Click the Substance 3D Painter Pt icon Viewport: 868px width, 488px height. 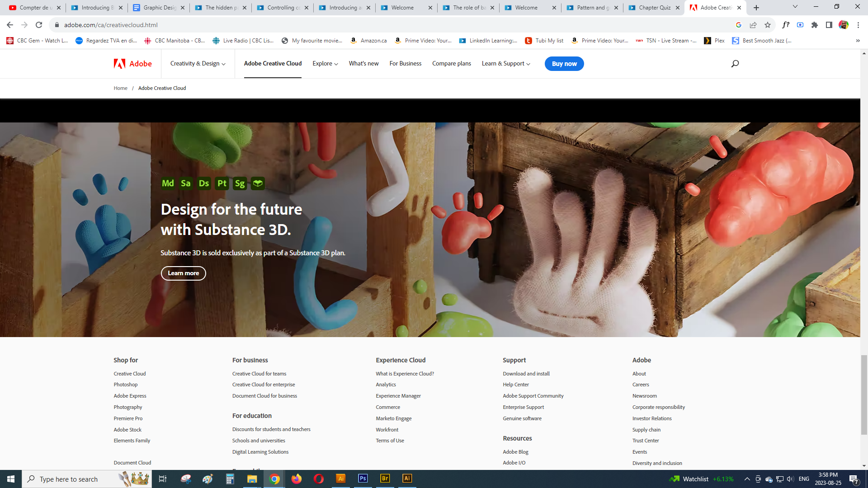(222, 183)
